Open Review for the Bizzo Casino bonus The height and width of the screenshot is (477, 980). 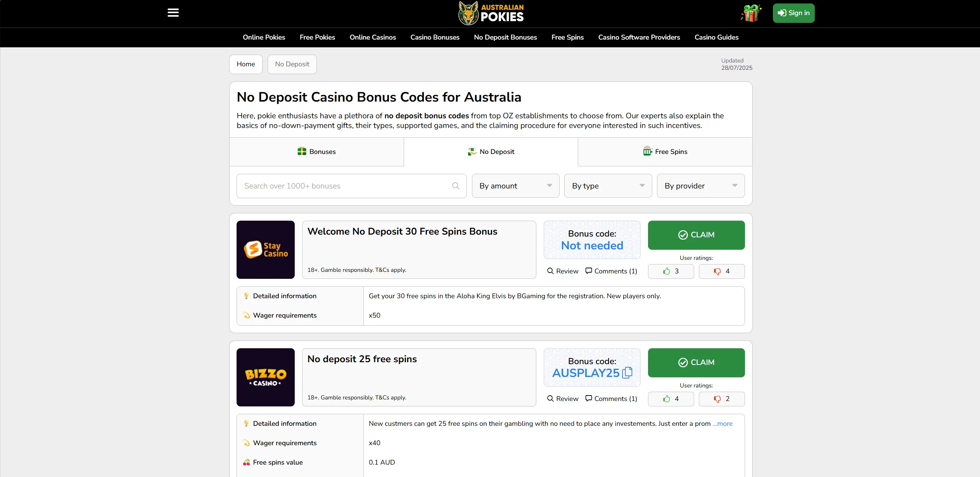pos(563,399)
